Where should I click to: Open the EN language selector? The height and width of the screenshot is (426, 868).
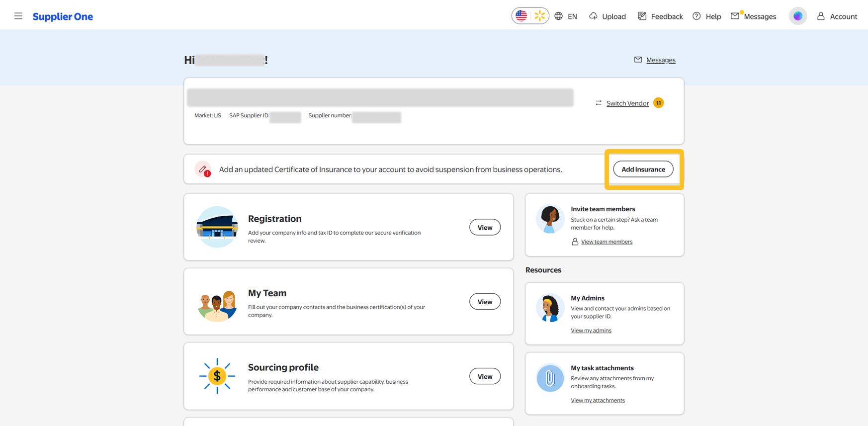pyautogui.click(x=566, y=16)
